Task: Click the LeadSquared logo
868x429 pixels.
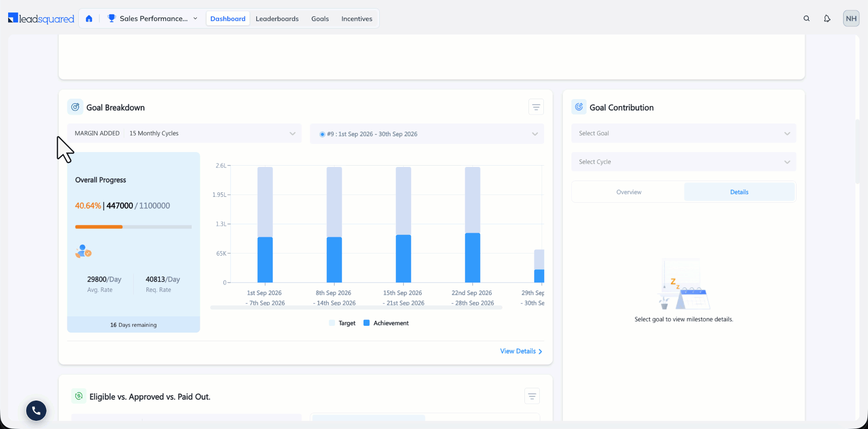Action: coord(41,19)
